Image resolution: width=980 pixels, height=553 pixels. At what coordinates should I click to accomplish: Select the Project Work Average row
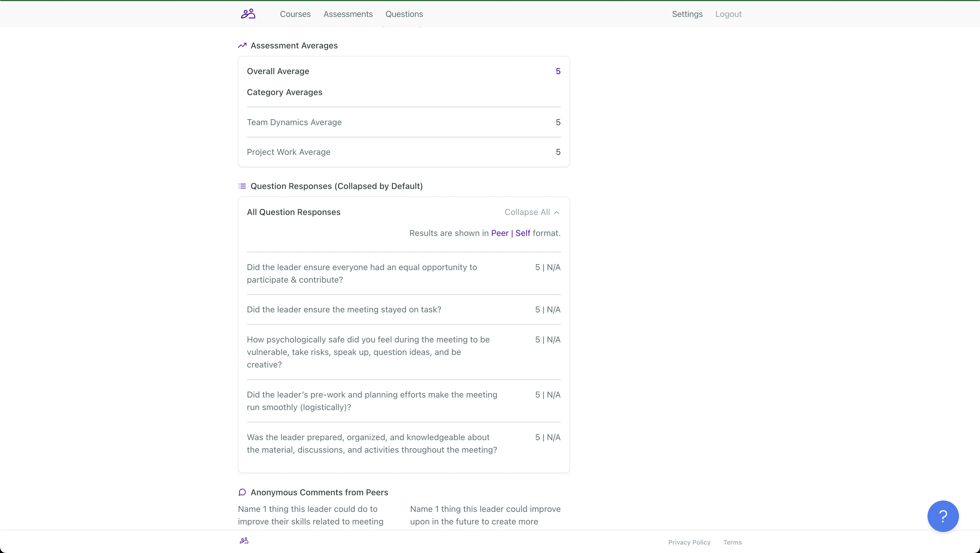click(403, 152)
